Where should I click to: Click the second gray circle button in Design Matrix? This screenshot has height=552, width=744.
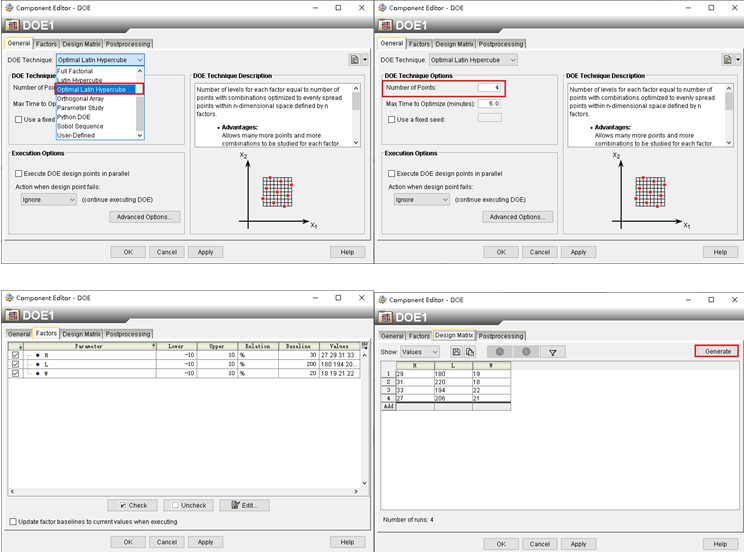click(x=526, y=352)
